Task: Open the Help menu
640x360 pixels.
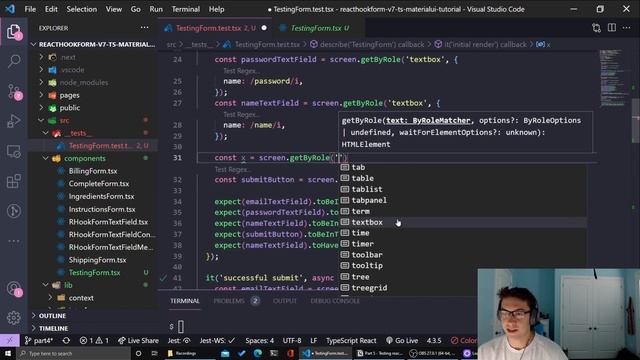Action: pos(216,9)
